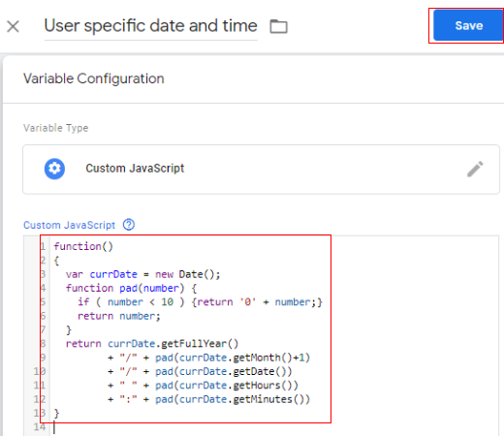
Task: Click the pencil icon to edit variable type
Action: pos(475,169)
